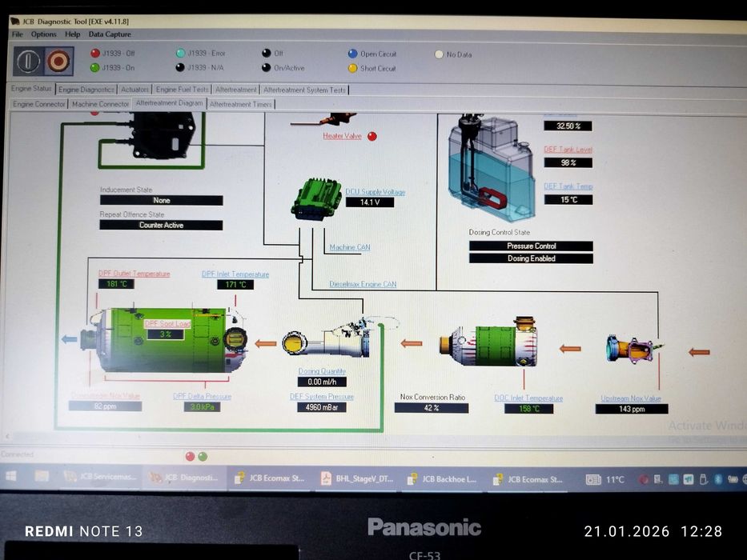747x560 pixels.
Task: Click the No Data legend dot
Action: click(439, 54)
